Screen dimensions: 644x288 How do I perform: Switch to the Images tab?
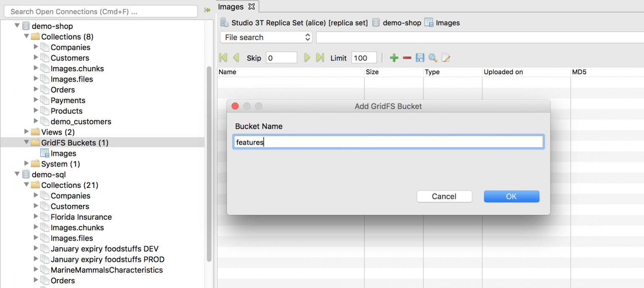pos(231,7)
